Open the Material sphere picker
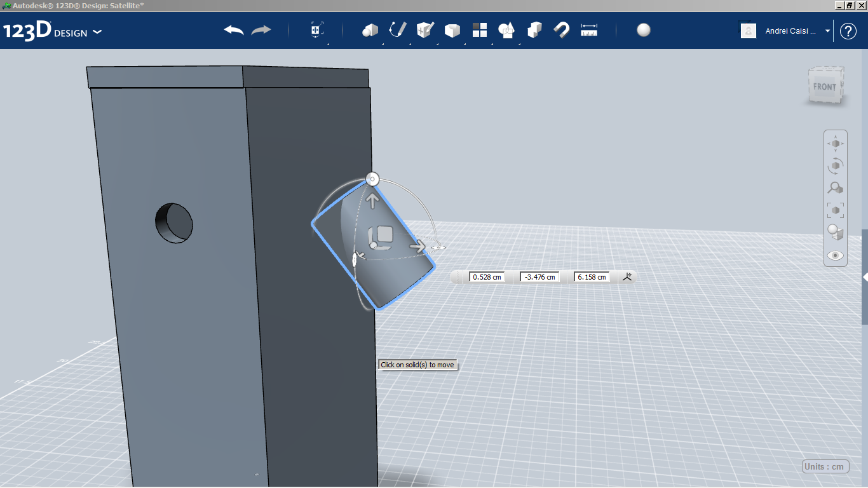868x488 pixels. [x=644, y=30]
